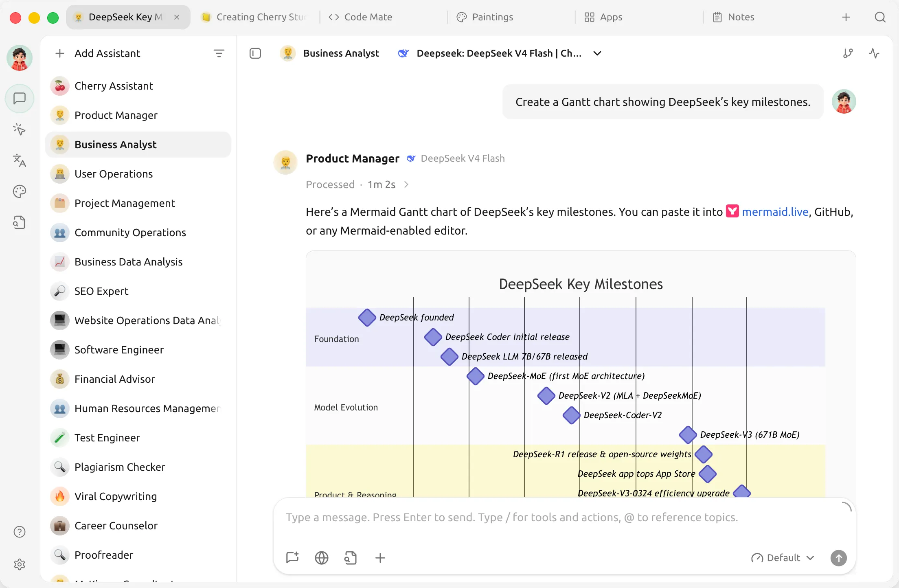Open the chat assistants sidebar icon
This screenshot has height=588, width=899.
(x=20, y=99)
